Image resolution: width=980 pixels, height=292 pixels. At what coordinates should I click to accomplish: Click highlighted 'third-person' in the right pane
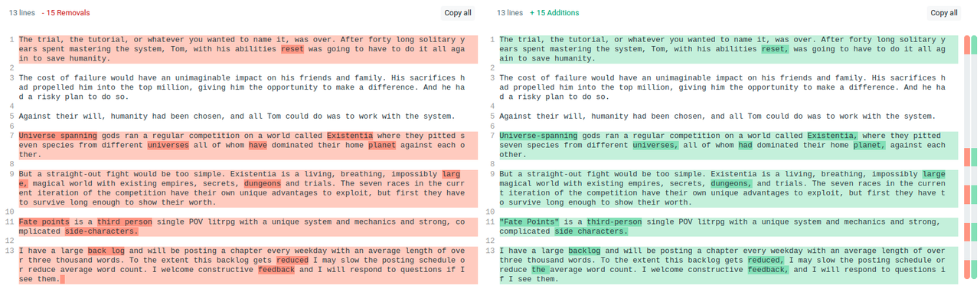point(614,222)
